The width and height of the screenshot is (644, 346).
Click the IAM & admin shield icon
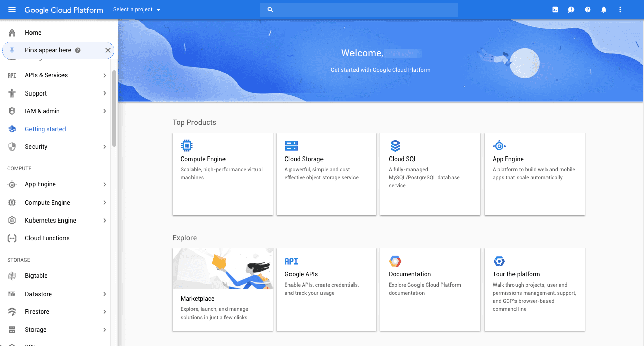(x=12, y=111)
